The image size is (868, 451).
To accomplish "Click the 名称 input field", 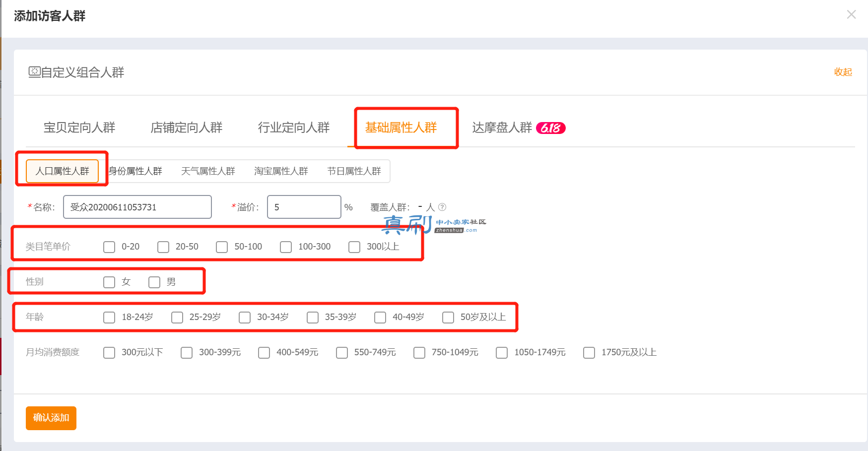I will click(x=137, y=207).
